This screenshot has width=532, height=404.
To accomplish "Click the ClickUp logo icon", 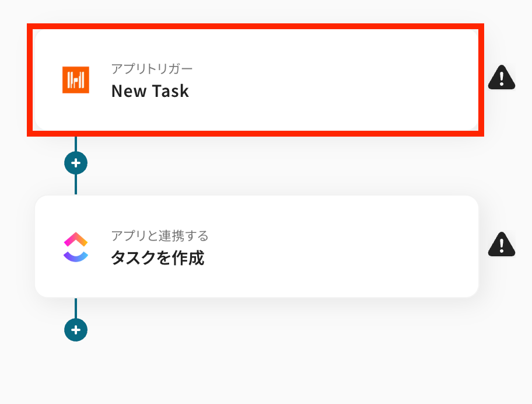I will tap(76, 247).
